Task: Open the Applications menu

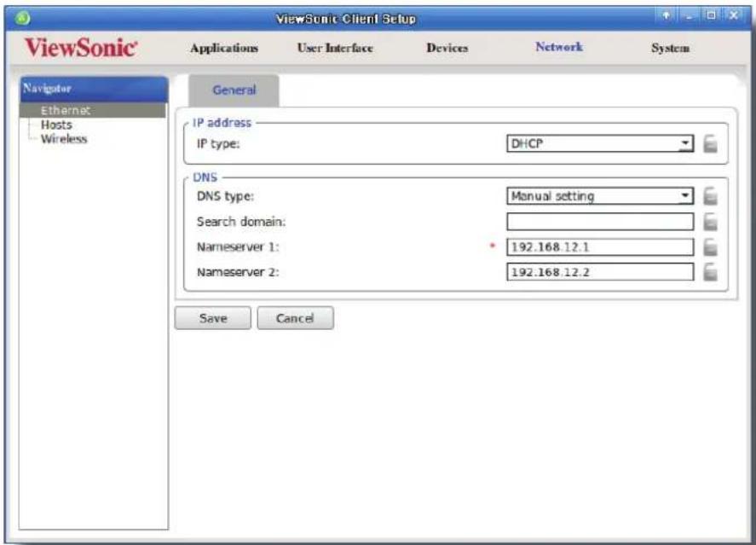Action: coord(224,49)
